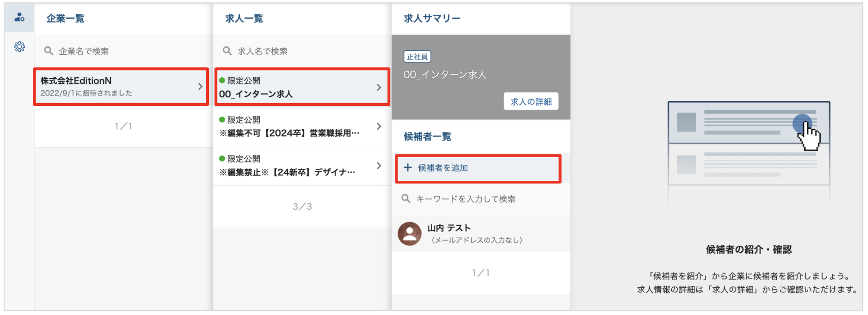The height and width of the screenshot is (315, 868).
Task: Expand the 【24新卒】デザイナー row chevron
Action: click(379, 166)
